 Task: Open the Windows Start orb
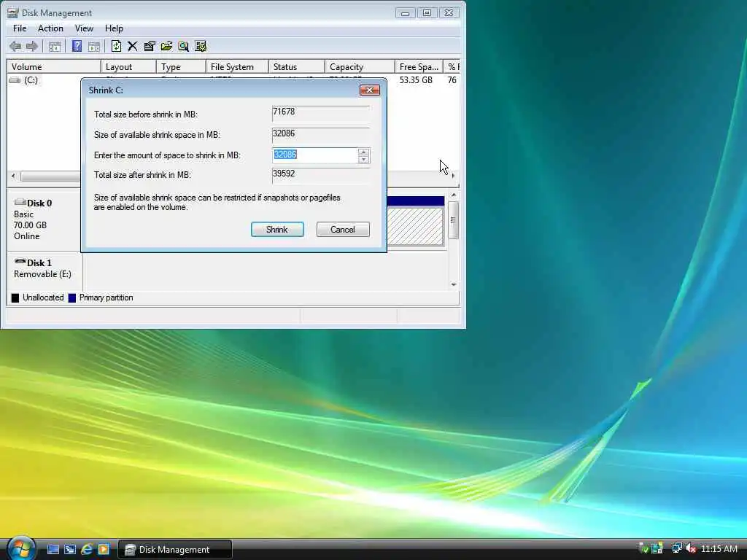(x=20, y=548)
